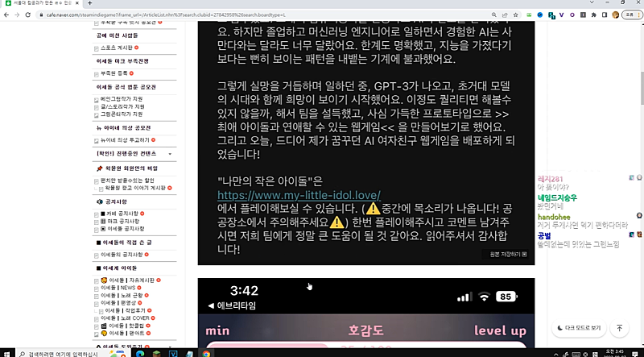This screenshot has width=644, height=357.
Task: Open the 부족원 등록 board
Action: click(114, 73)
